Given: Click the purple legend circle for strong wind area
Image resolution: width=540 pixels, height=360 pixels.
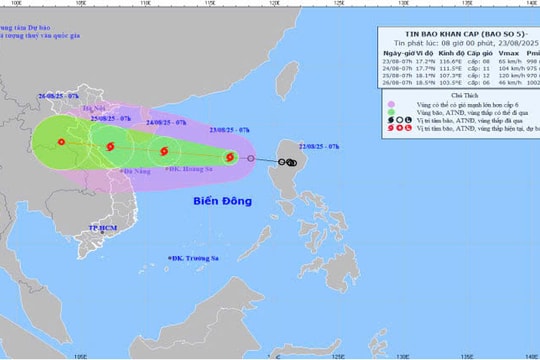Looking at the screenshot, I should (391, 104).
